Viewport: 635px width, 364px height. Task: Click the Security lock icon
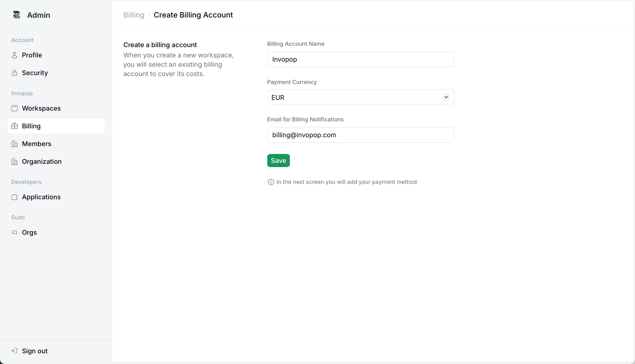coord(14,73)
